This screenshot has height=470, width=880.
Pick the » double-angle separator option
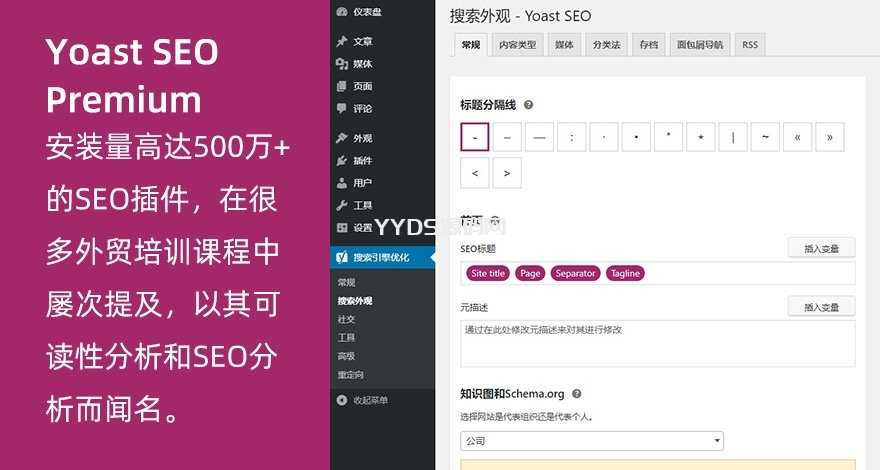click(x=829, y=138)
